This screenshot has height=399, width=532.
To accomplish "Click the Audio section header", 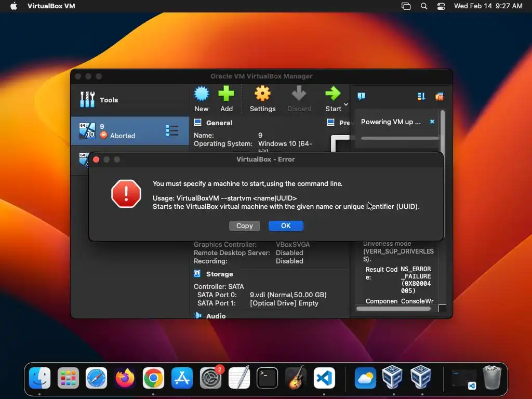I will pyautogui.click(x=216, y=316).
